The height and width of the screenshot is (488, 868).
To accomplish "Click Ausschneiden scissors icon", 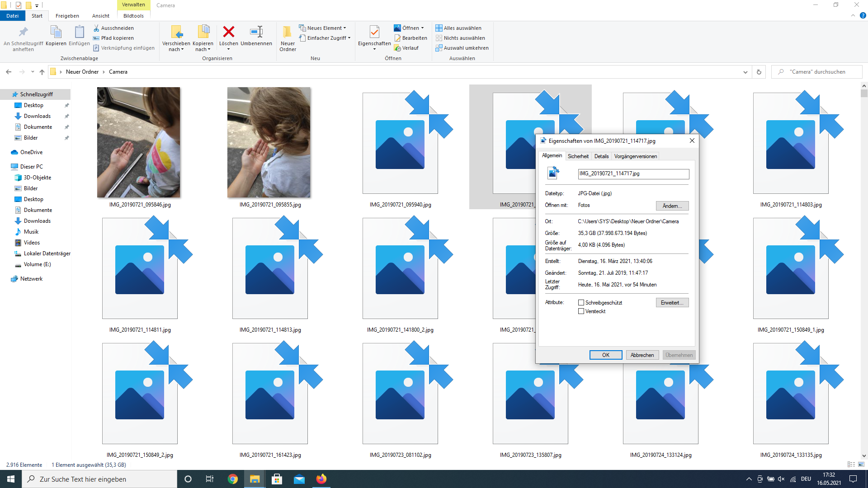I will 96,28.
